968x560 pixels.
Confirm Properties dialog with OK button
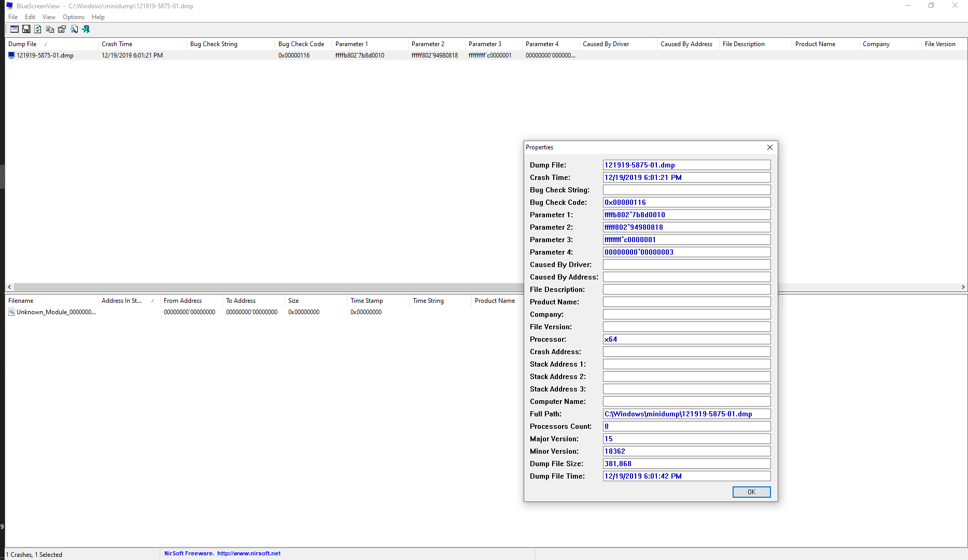[751, 492]
